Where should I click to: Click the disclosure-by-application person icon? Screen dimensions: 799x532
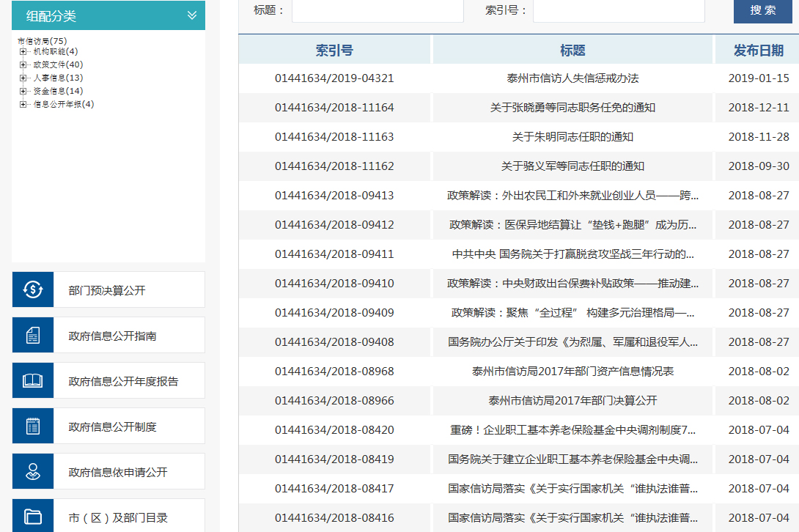point(33,472)
